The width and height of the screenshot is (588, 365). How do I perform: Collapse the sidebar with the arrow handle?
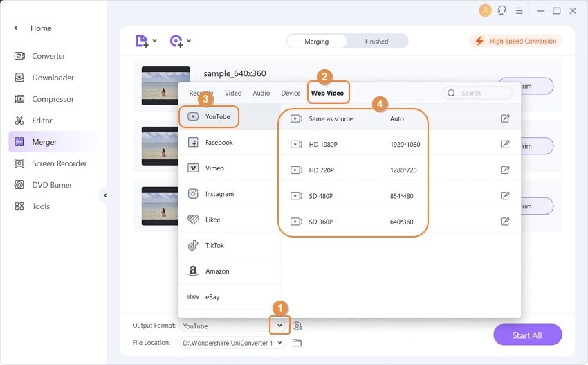tap(104, 195)
